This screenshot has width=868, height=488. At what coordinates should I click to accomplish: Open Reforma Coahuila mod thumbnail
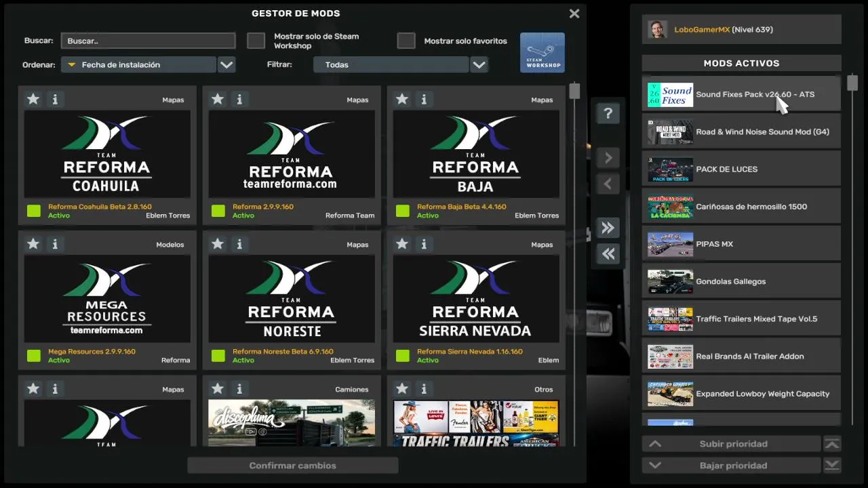click(107, 154)
